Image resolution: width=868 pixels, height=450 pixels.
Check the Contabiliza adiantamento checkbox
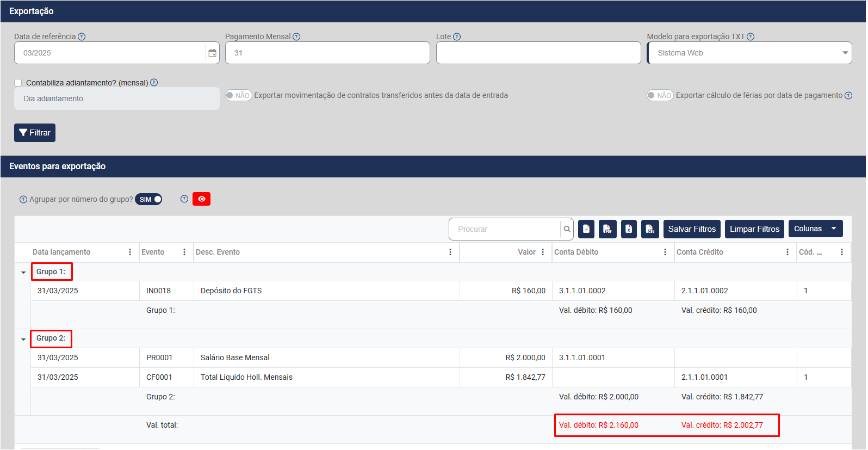pyautogui.click(x=18, y=83)
